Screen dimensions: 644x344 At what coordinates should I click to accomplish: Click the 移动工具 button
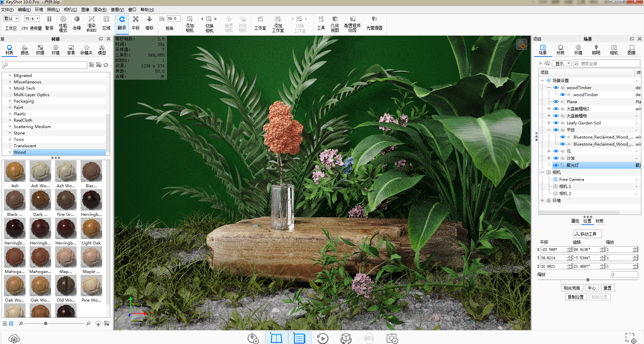(x=588, y=234)
